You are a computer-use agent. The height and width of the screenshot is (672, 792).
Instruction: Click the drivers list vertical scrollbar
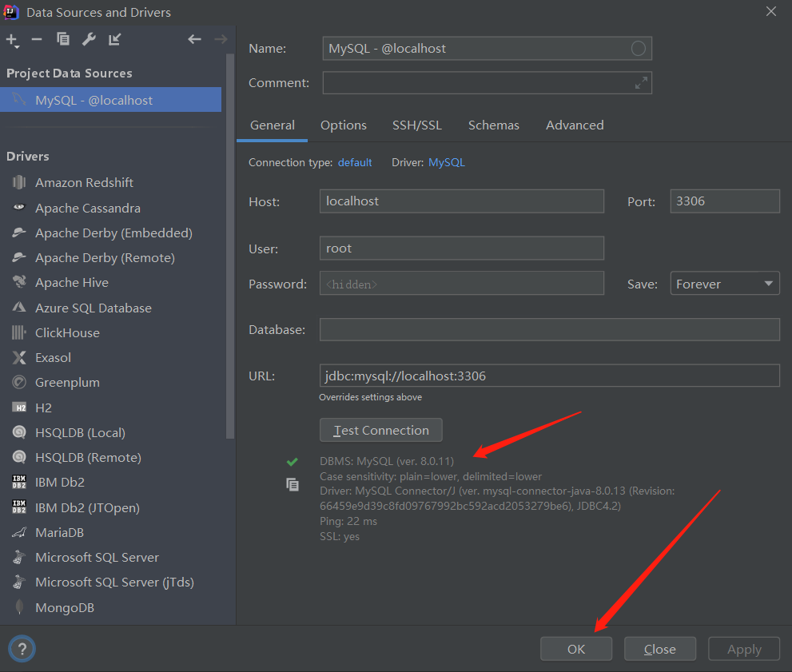click(x=230, y=246)
